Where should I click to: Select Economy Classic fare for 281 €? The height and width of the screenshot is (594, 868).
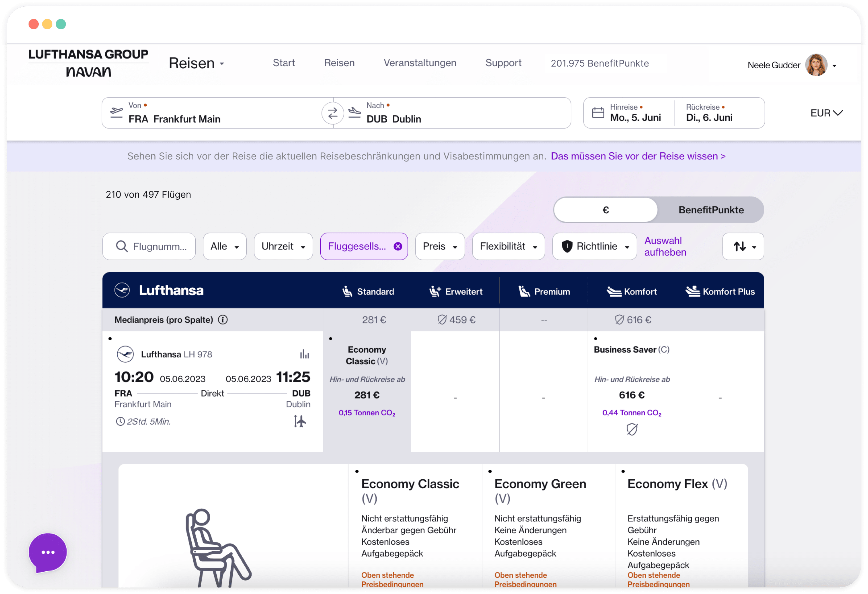pos(367,391)
